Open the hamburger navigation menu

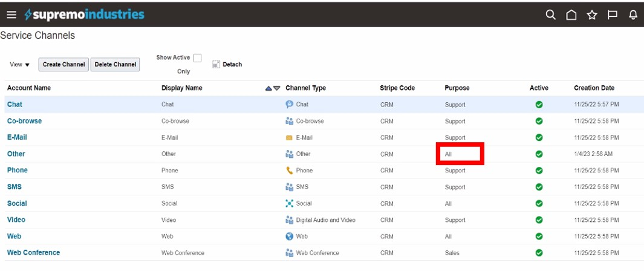tap(11, 15)
